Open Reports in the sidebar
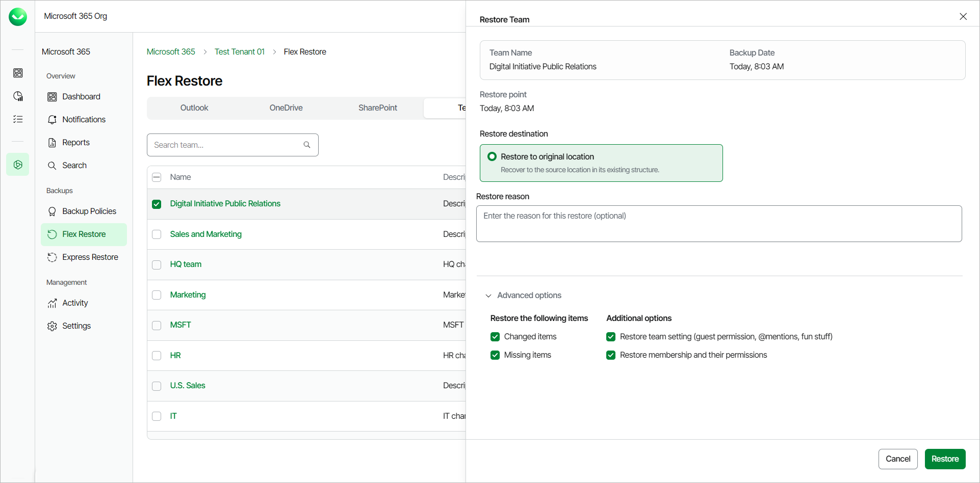Viewport: 980px width, 483px height. pos(84,143)
